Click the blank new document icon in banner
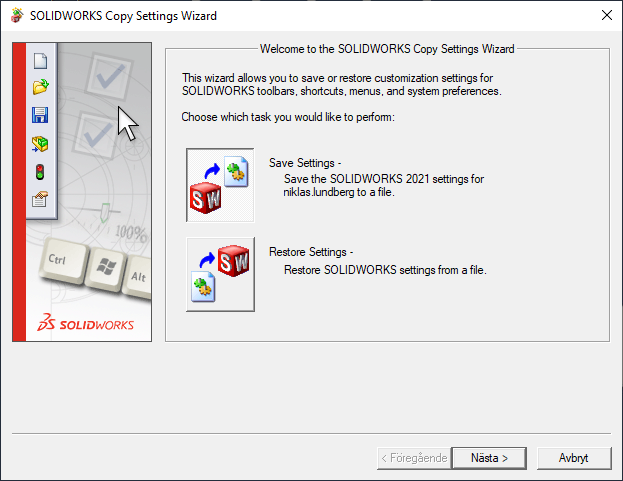623x481 pixels. click(x=40, y=61)
